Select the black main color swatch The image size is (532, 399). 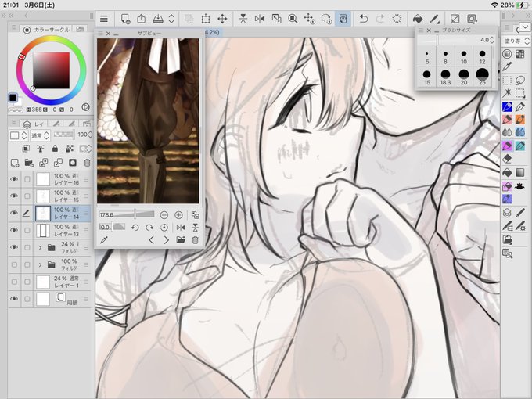click(x=13, y=98)
